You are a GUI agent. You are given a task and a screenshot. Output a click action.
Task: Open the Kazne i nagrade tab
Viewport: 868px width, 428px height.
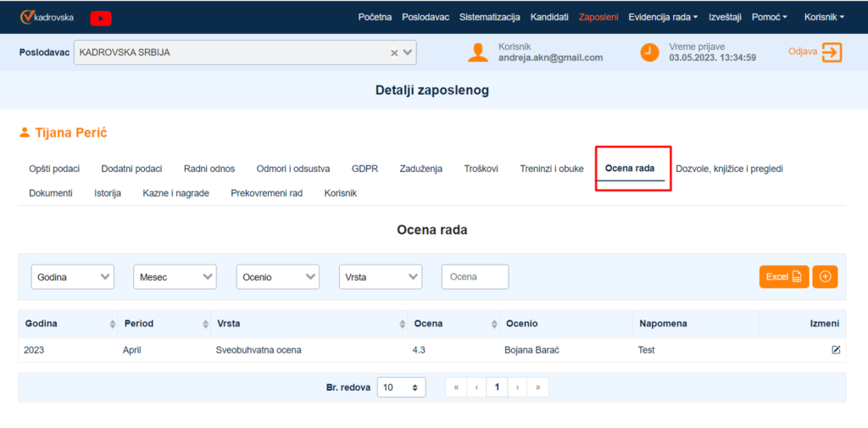tap(175, 193)
